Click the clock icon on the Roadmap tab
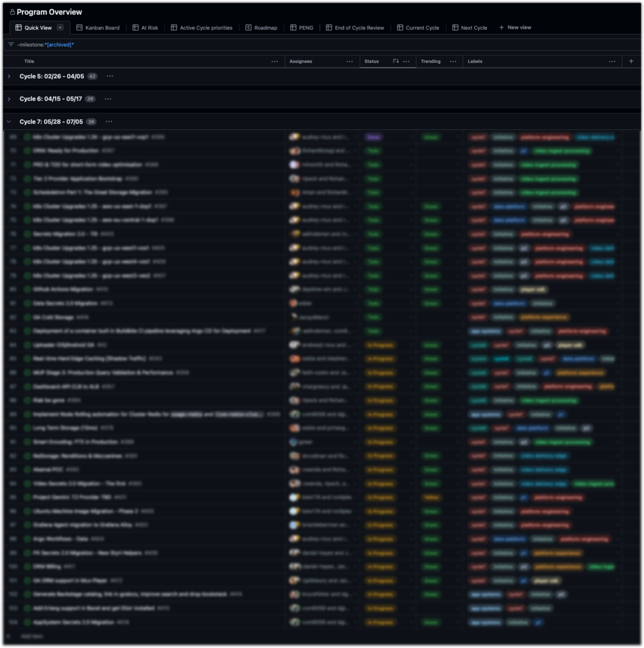 point(247,27)
